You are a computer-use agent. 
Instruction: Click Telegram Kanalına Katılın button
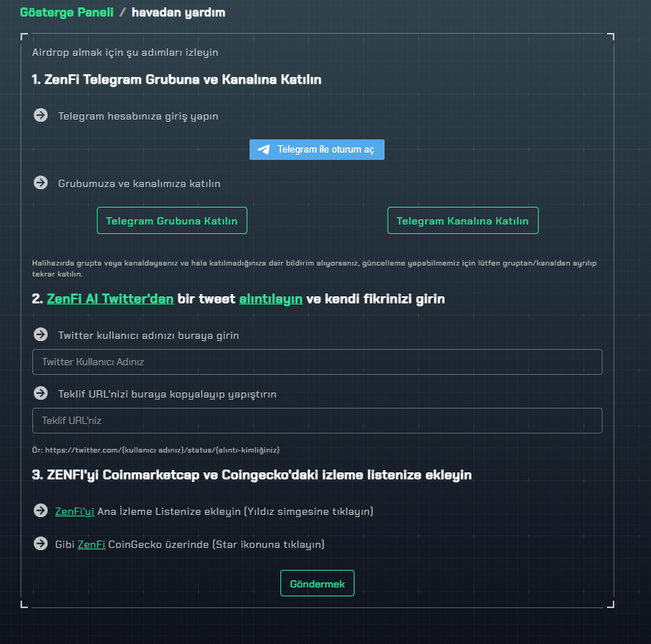(463, 220)
